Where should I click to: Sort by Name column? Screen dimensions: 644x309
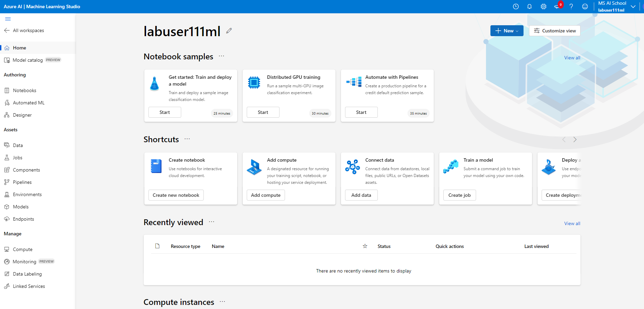218,246
